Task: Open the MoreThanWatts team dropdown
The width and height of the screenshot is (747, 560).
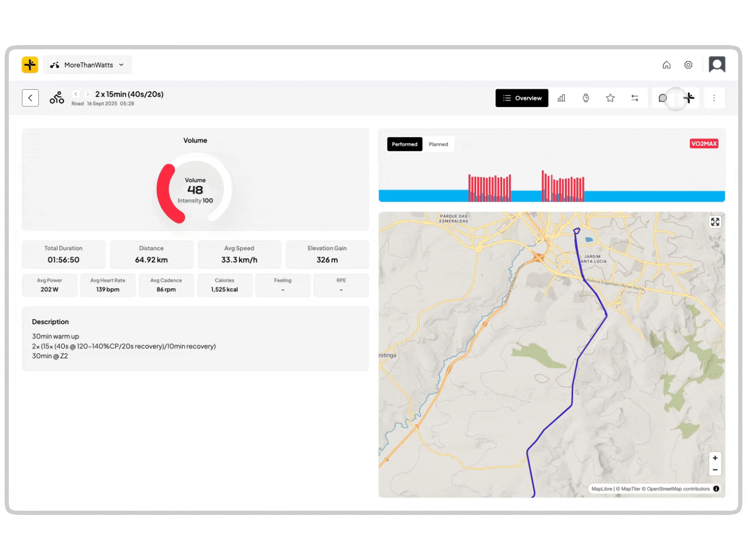Action: [x=87, y=65]
